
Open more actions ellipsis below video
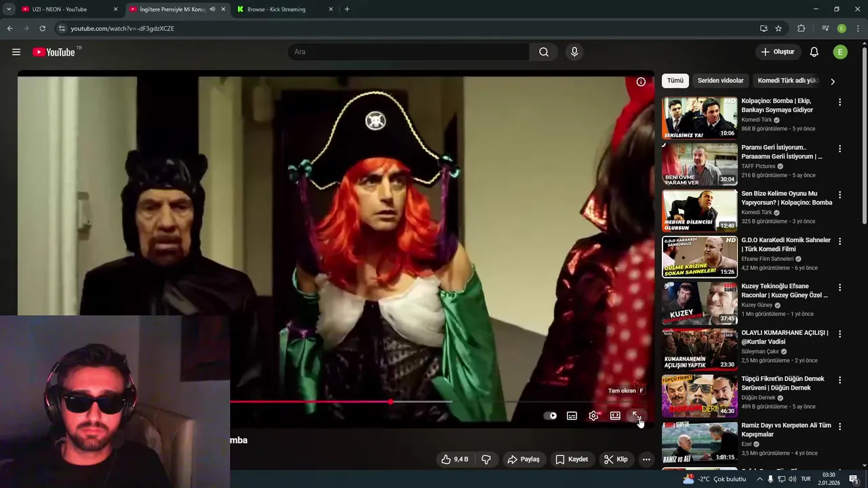tap(646, 460)
